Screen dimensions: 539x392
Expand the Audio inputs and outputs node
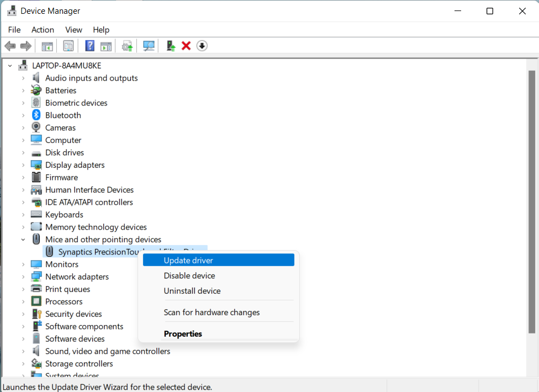[x=23, y=78]
